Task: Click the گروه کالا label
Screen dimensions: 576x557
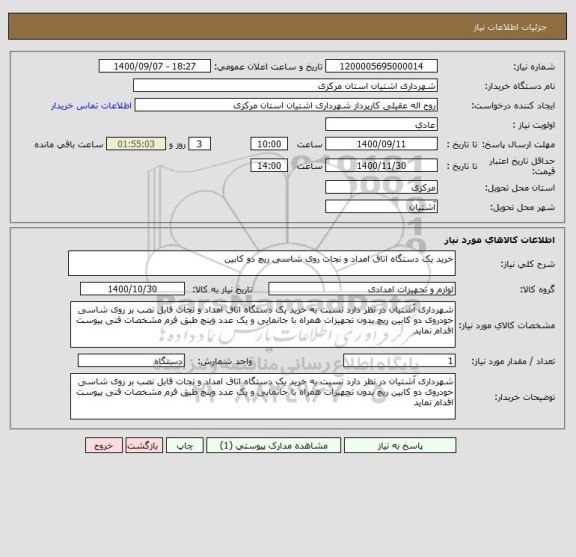Action: point(537,290)
